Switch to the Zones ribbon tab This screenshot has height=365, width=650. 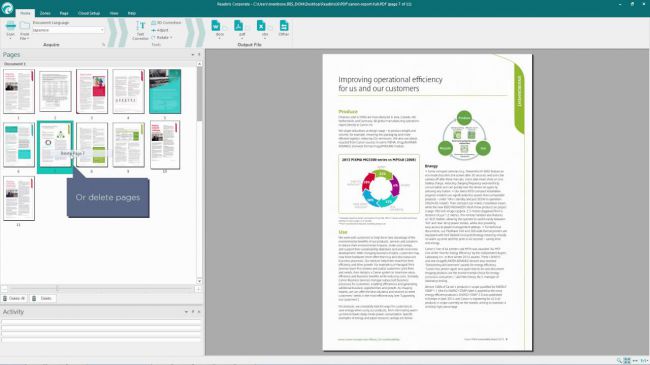coord(45,13)
